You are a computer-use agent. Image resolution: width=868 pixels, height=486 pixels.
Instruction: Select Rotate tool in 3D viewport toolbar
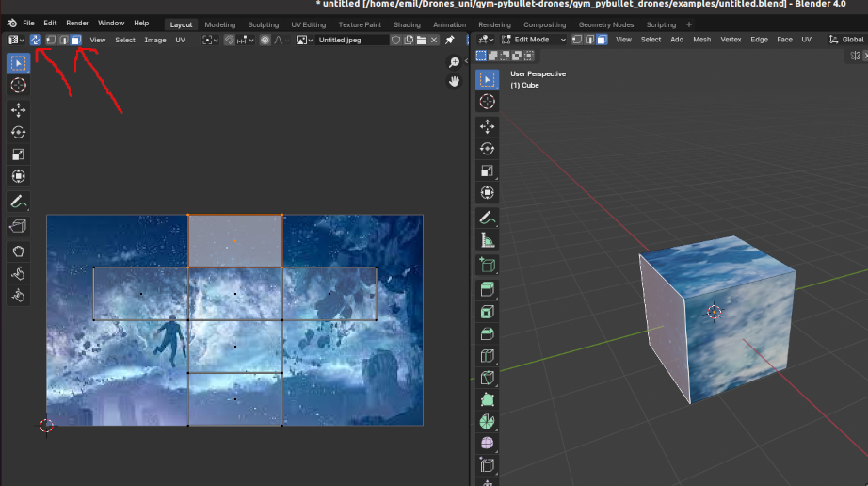click(487, 149)
